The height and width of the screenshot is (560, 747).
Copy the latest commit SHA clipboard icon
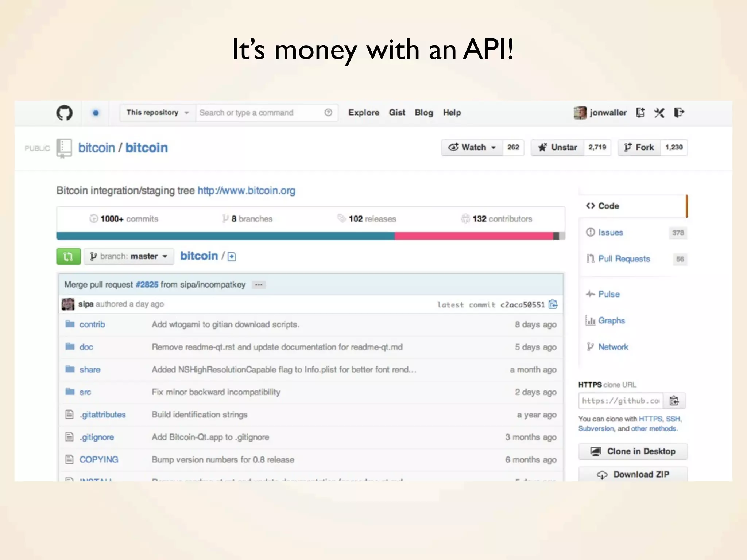553,304
